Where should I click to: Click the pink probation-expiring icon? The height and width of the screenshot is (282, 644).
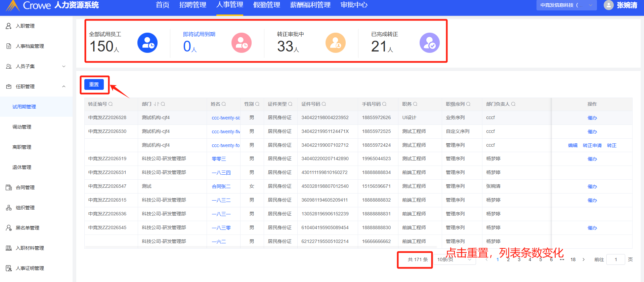pos(241,43)
